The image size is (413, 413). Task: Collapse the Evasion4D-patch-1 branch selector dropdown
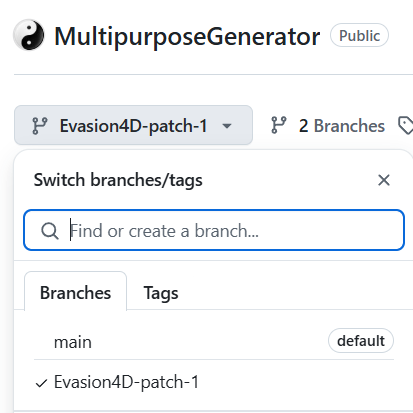click(x=133, y=125)
